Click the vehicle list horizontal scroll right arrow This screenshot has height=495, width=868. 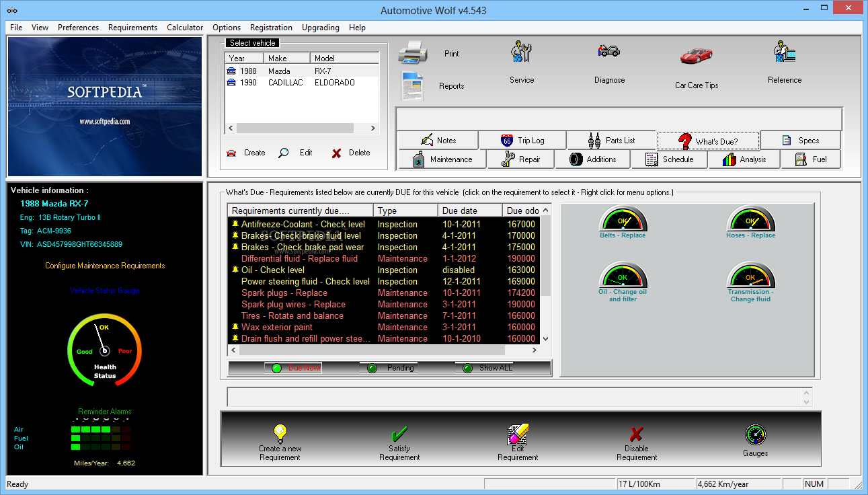click(x=374, y=128)
